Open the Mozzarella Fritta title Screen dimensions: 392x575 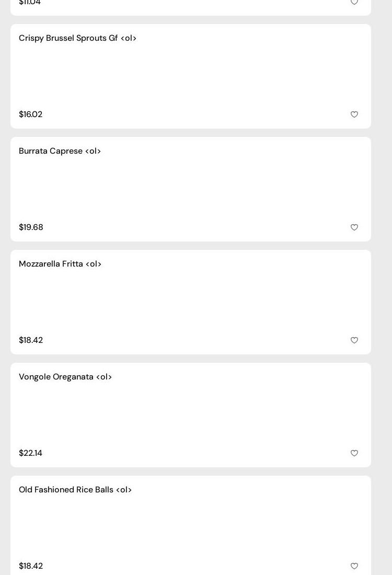[60, 264]
